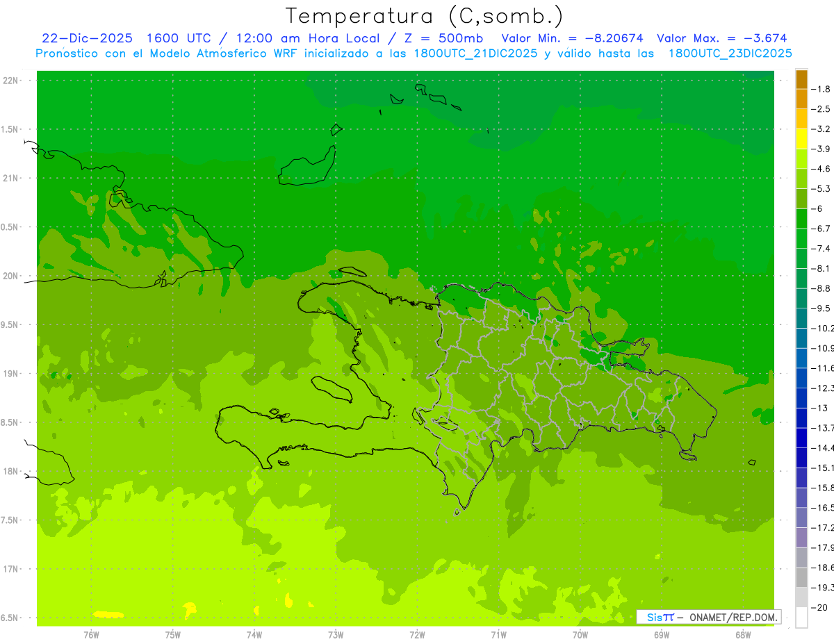The width and height of the screenshot is (834, 644).
Task: Click the dark orange swatch above -1.8
Action: (x=802, y=79)
